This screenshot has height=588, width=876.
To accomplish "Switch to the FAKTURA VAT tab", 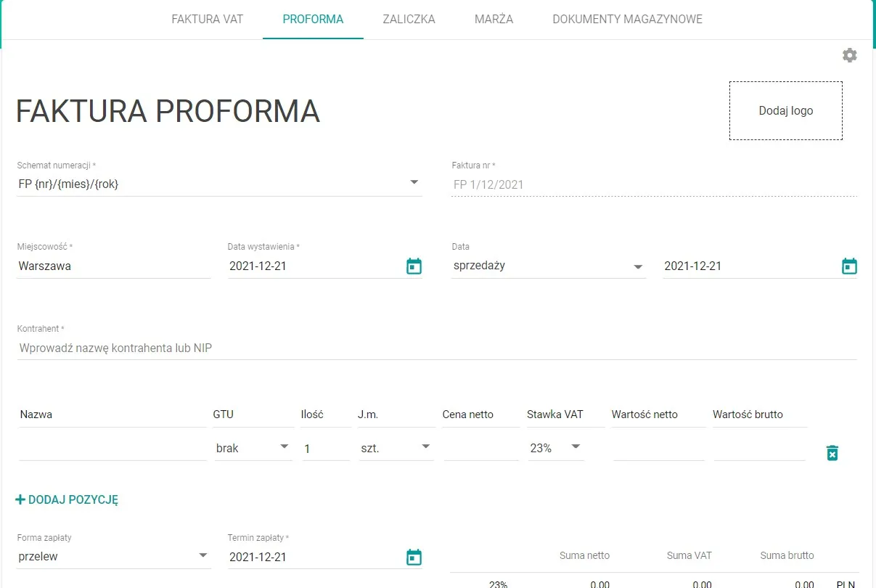I will (x=208, y=20).
